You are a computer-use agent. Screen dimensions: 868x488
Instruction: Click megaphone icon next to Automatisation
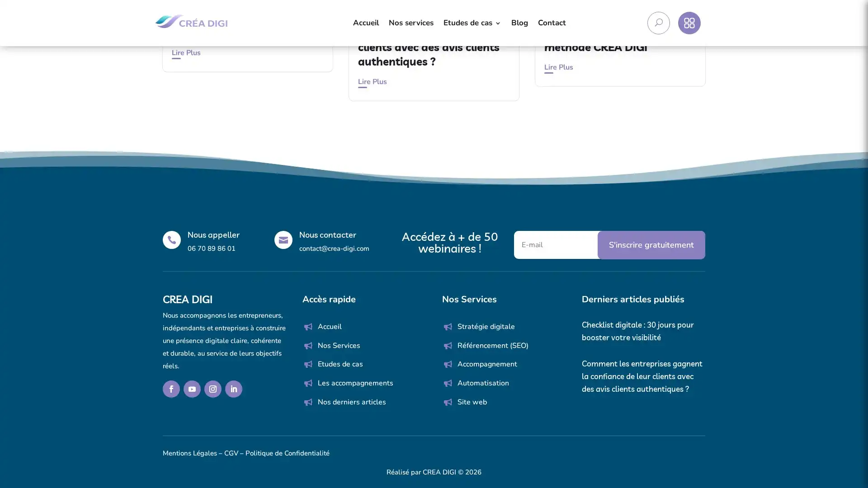click(448, 383)
